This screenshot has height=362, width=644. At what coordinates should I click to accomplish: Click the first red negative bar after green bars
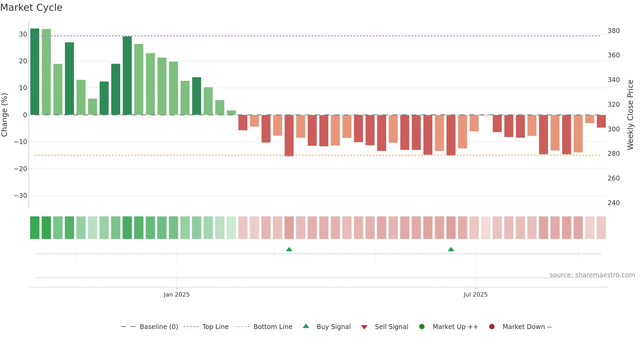(243, 123)
